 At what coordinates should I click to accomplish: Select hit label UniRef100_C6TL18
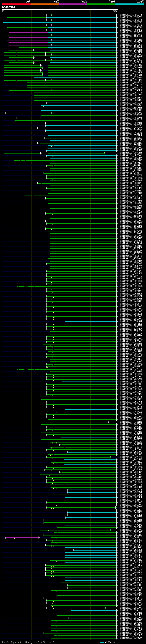click(131, 93)
